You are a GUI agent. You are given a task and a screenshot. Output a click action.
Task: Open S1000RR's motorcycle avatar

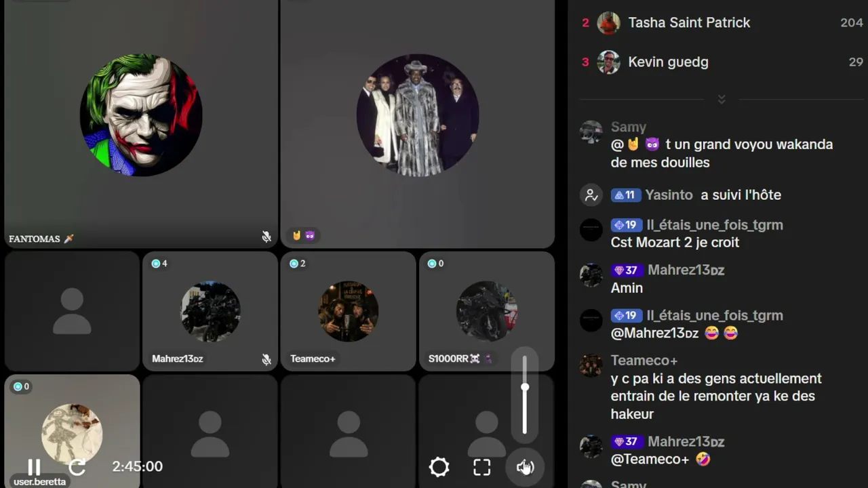pyautogui.click(x=487, y=312)
